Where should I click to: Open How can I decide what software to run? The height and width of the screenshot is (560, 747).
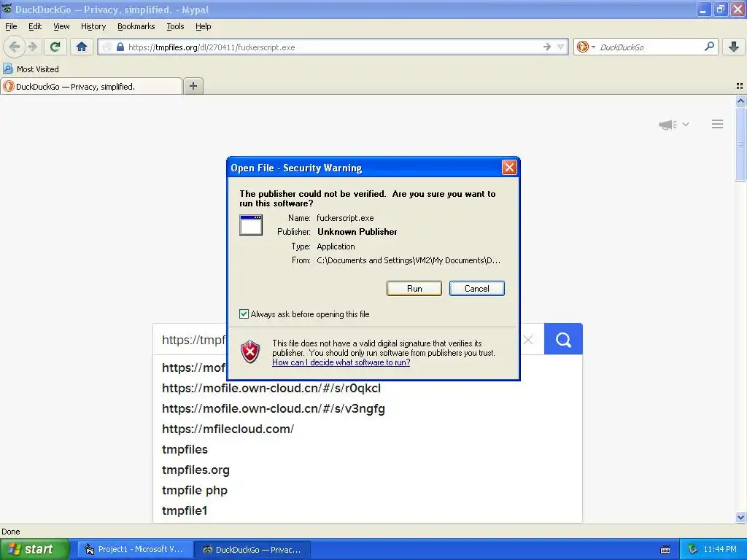click(x=341, y=362)
